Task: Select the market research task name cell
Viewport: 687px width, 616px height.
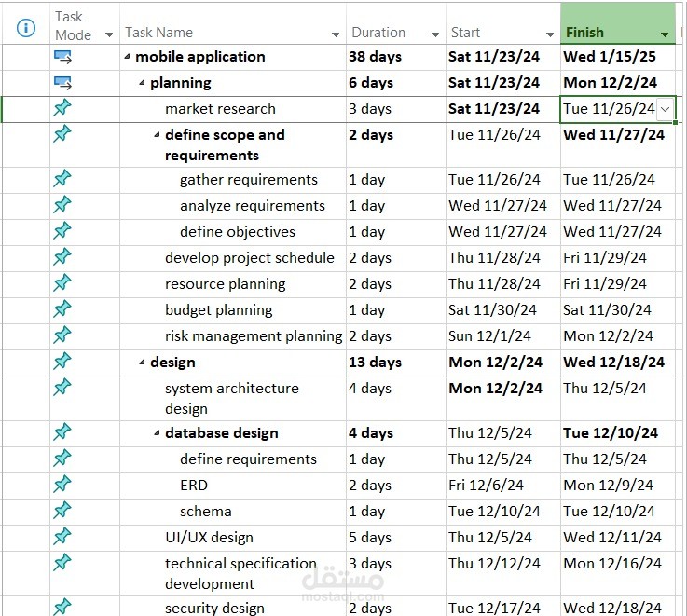Action: click(233, 109)
